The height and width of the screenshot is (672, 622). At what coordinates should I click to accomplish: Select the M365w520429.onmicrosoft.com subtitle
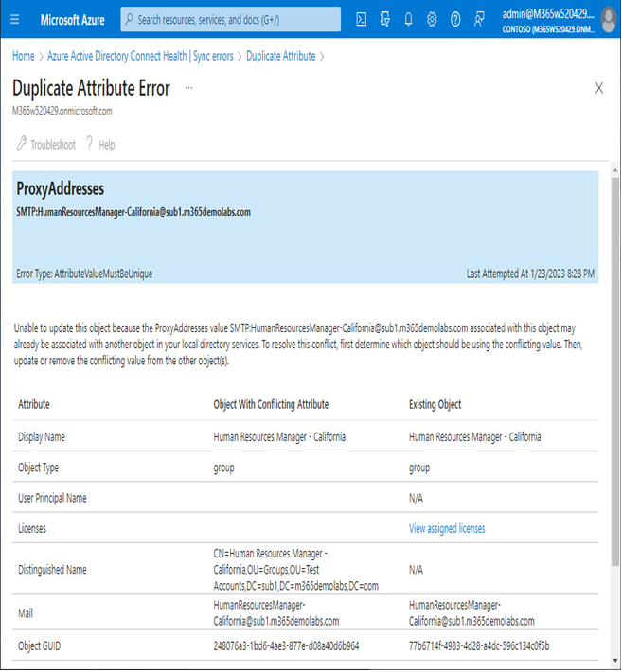coord(62,111)
